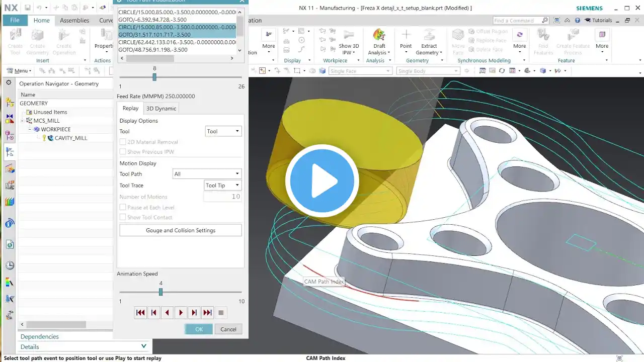This screenshot has width=644, height=362.
Task: Open the Tool Path dropdown set to All
Action: pyautogui.click(x=207, y=174)
